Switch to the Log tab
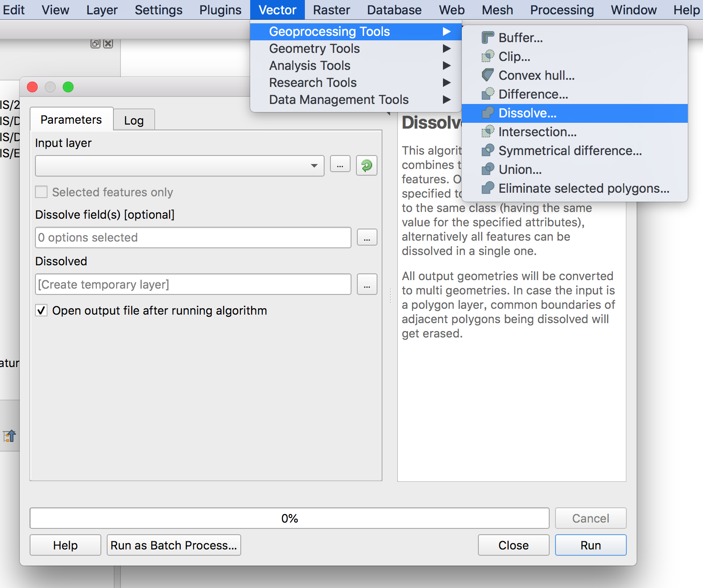The width and height of the screenshot is (703, 588). [134, 120]
